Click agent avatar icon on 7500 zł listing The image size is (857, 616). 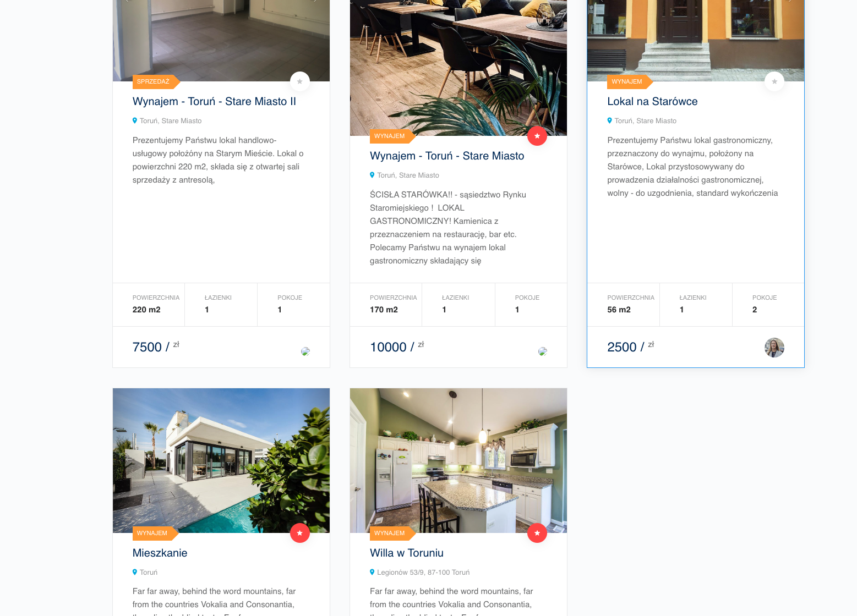[305, 351]
